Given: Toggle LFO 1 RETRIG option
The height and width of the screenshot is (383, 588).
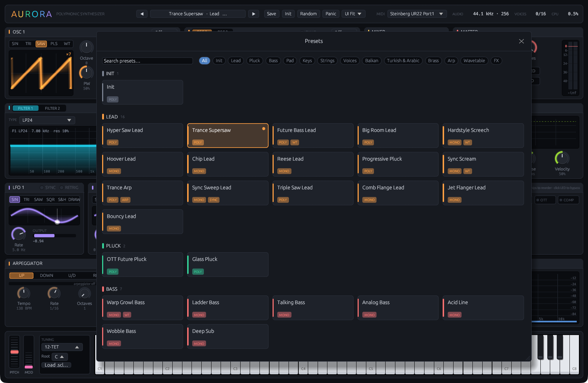Looking at the screenshot, I should click(69, 188).
